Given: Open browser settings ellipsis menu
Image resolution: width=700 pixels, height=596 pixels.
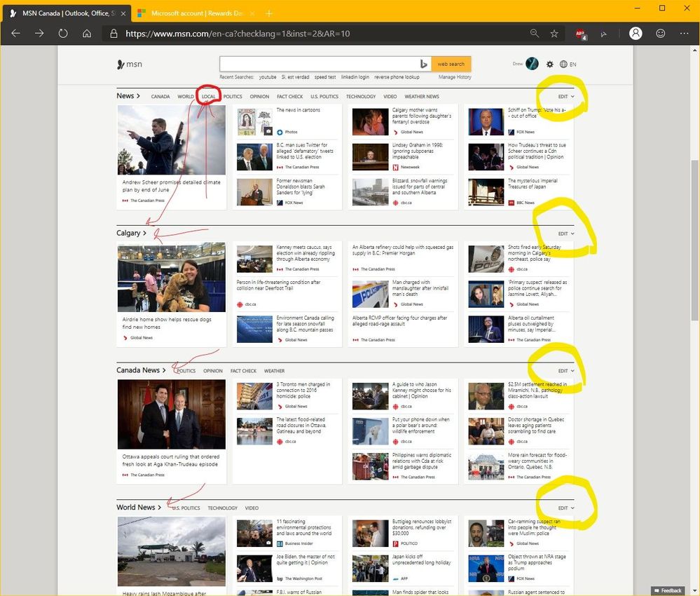Looking at the screenshot, I should 685,34.
